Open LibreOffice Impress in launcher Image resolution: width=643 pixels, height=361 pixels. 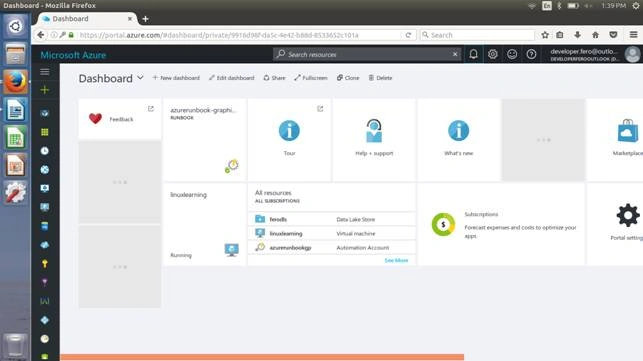click(15, 166)
